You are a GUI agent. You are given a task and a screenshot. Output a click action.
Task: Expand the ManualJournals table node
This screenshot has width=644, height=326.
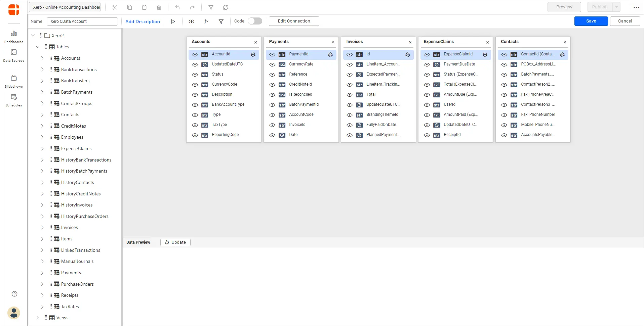[x=42, y=261]
